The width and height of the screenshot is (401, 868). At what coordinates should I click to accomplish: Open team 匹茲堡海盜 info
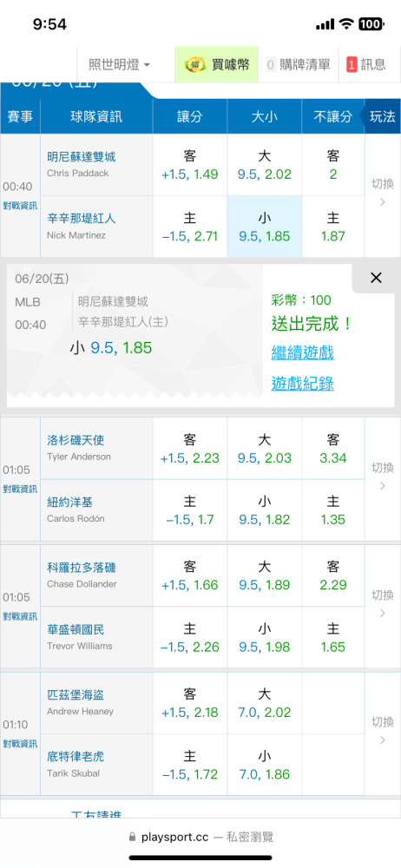(76, 694)
